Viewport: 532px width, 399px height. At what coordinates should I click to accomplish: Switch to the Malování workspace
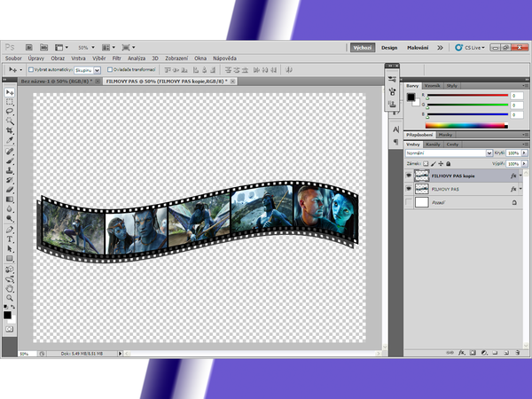click(418, 47)
